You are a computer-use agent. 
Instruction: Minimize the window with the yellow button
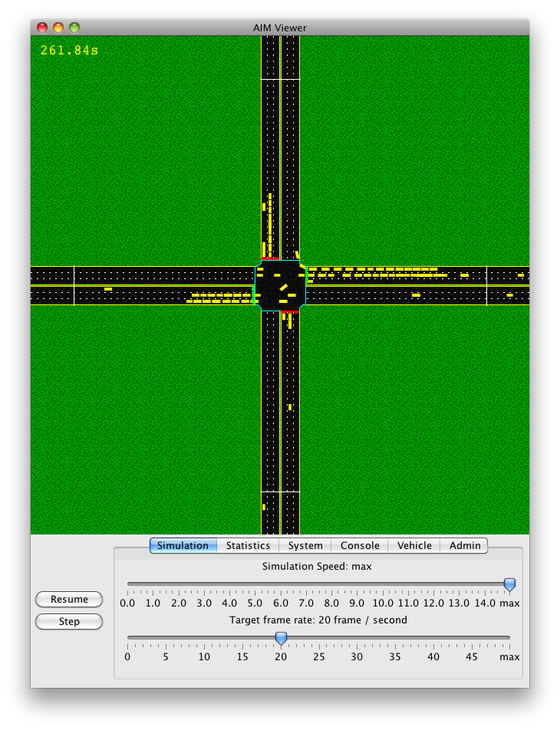coord(58,28)
